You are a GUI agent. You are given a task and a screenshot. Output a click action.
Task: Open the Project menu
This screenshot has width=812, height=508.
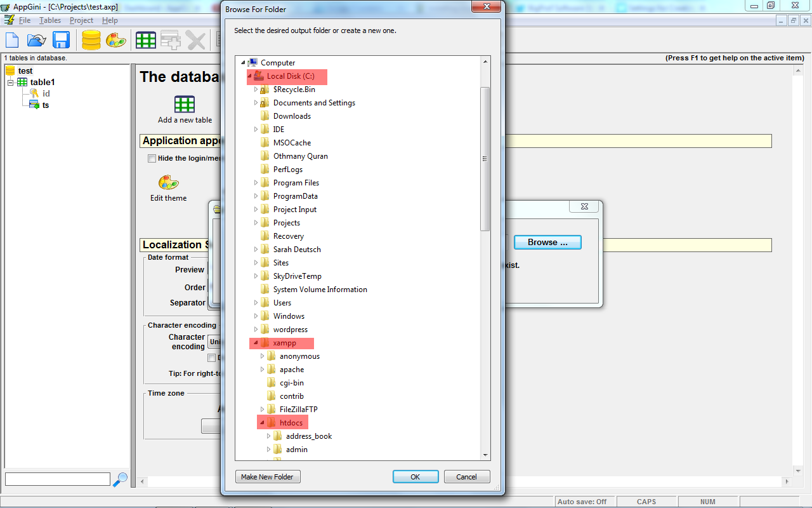click(81, 20)
